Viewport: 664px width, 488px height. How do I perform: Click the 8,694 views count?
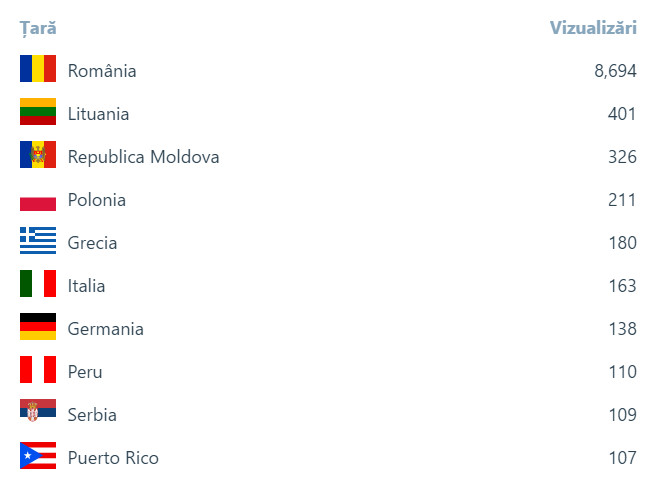point(615,71)
